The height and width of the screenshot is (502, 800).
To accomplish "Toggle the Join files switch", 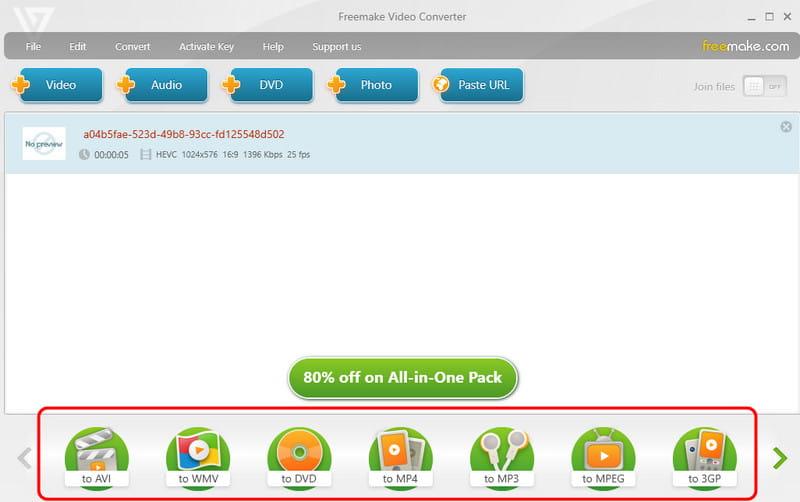I will coord(765,86).
